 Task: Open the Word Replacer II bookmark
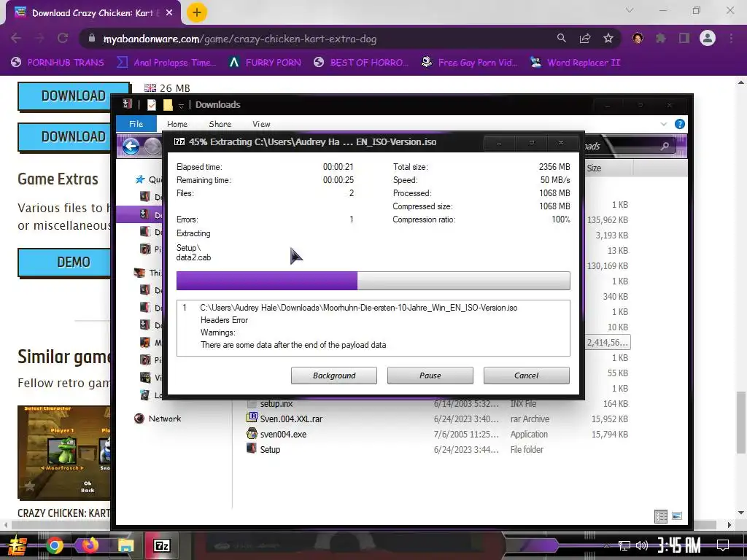(x=576, y=63)
